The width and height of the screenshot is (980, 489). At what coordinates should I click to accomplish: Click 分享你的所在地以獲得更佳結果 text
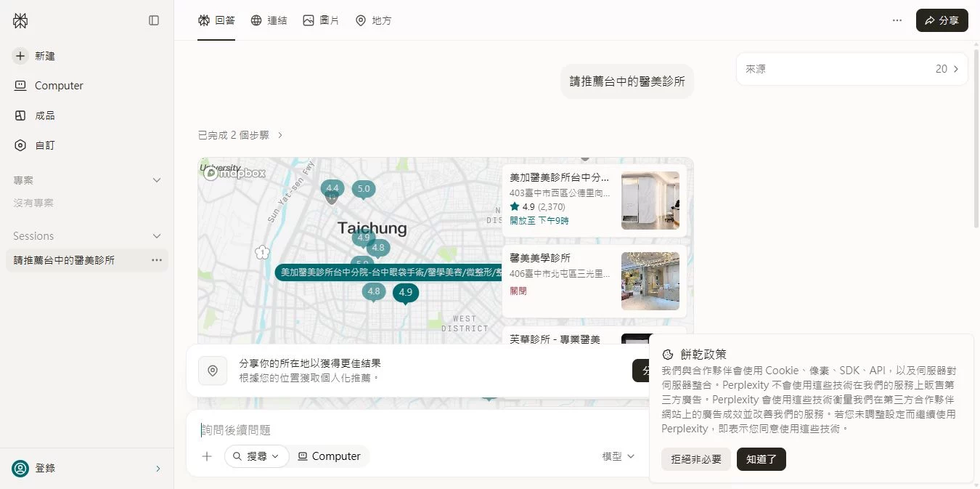[x=310, y=363]
